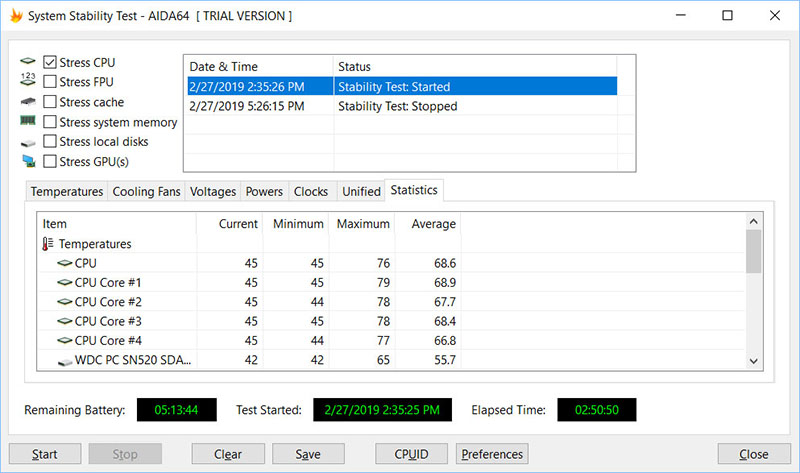Click the 123 FPU icon beside Stress FPU

pyautogui.click(x=28, y=79)
